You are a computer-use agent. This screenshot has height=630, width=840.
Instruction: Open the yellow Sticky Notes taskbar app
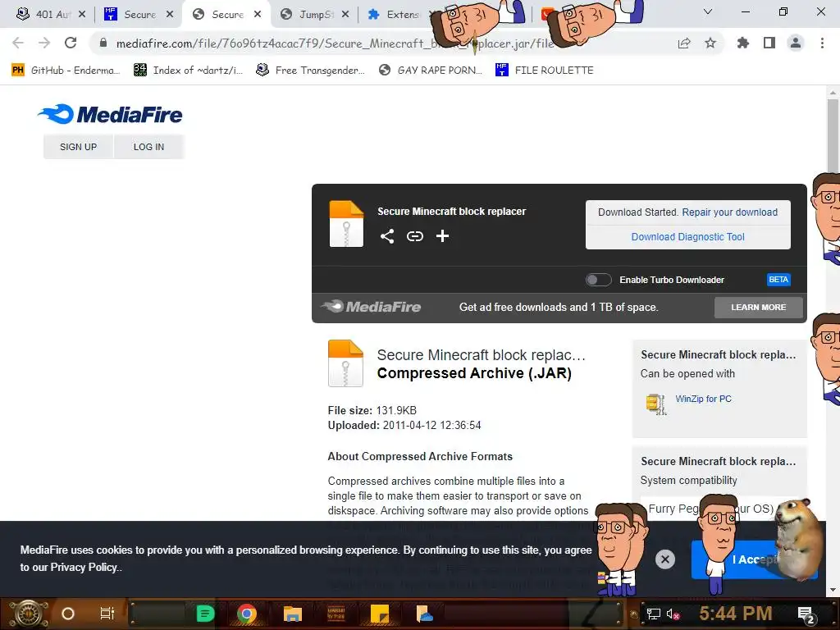tap(380, 614)
